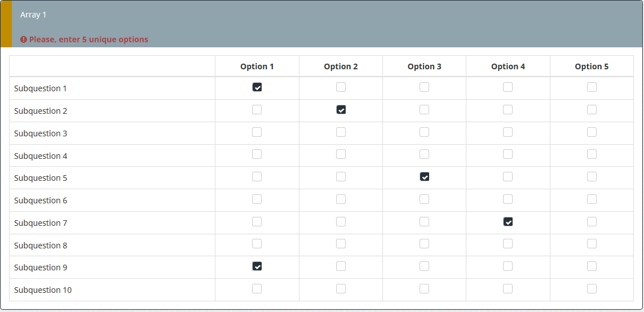Viewport: 644px width, 312px height.
Task: Check Subquestion 4 Option 2 checkbox
Action: pyautogui.click(x=341, y=154)
